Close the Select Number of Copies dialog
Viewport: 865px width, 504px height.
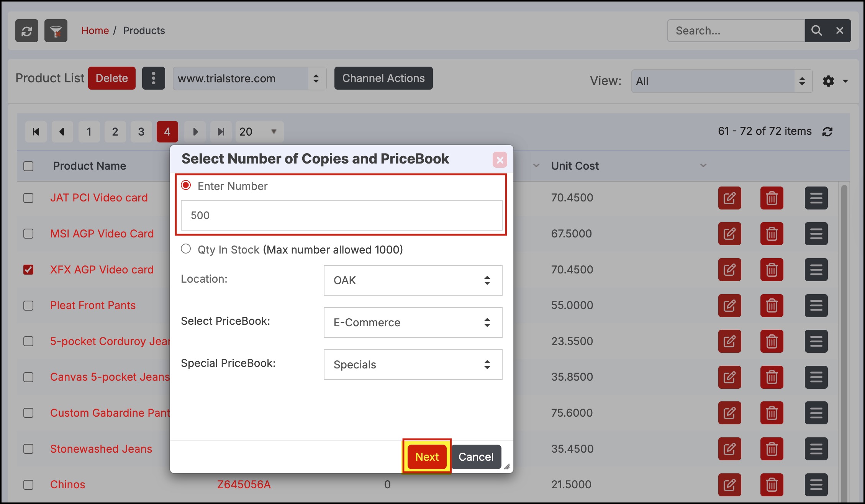500,160
